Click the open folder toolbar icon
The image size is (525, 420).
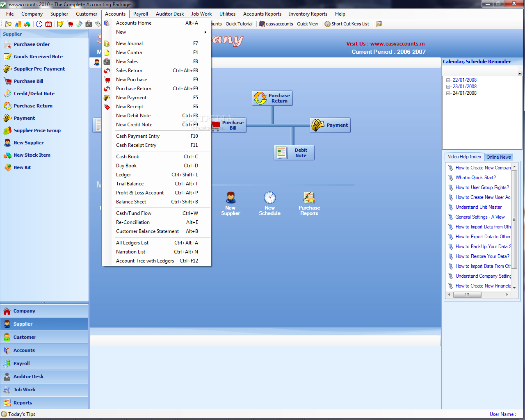tap(8, 24)
